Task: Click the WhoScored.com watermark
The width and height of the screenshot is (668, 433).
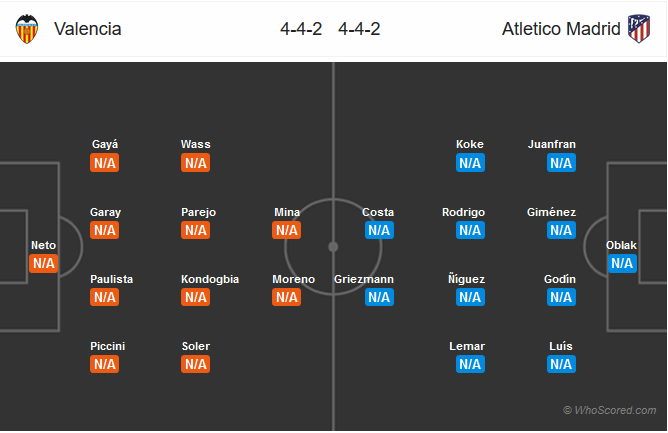Action: (610, 410)
